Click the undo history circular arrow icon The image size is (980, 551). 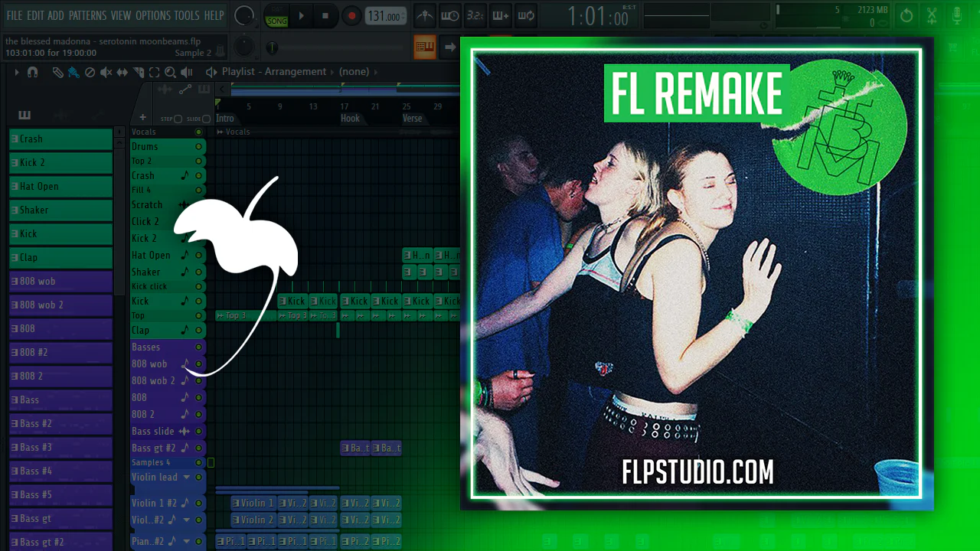click(x=906, y=15)
